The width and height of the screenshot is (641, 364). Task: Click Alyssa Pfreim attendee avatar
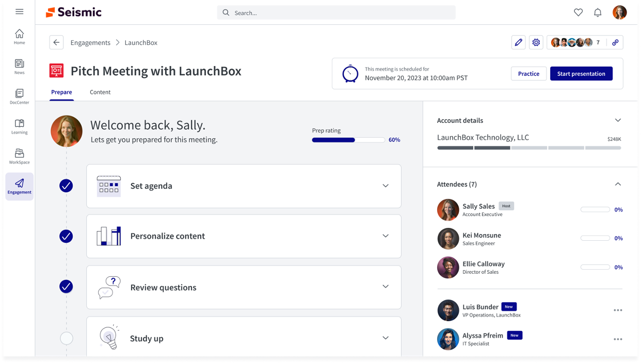(448, 339)
